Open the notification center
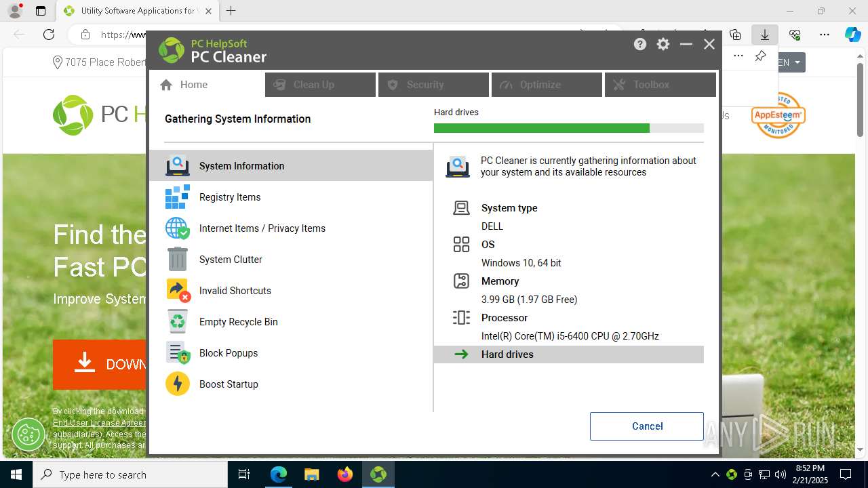The width and height of the screenshot is (868, 488). coord(846,474)
